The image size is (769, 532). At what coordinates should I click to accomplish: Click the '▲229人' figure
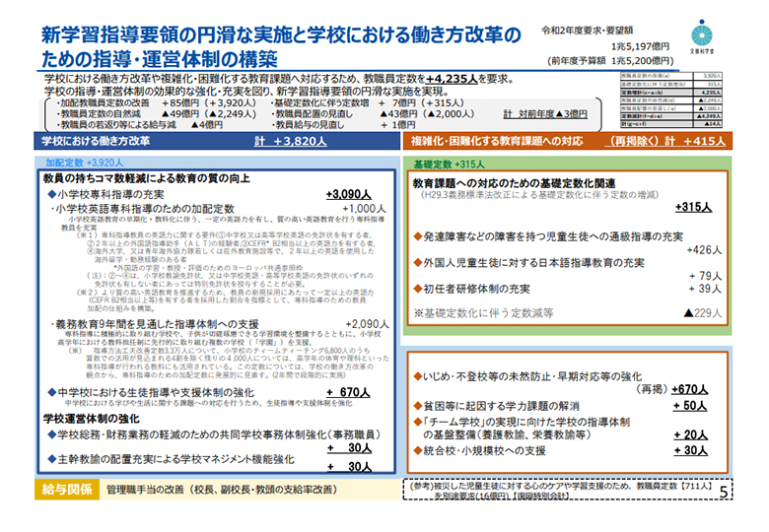click(x=702, y=313)
